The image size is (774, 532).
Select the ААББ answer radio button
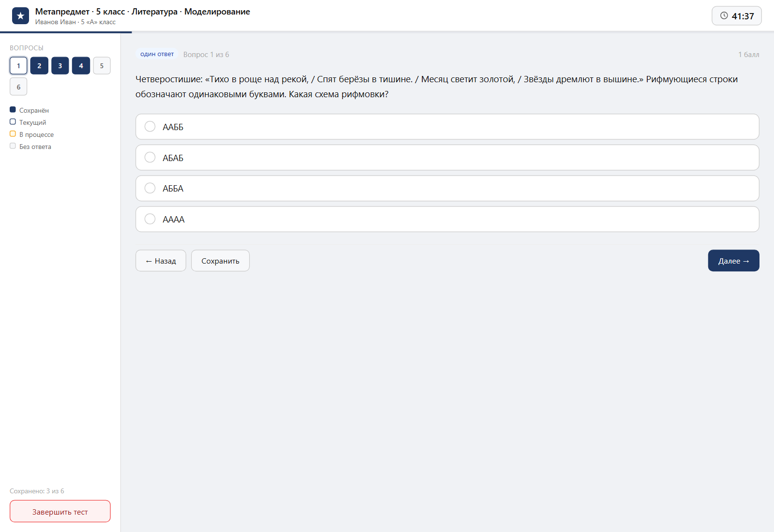150,127
